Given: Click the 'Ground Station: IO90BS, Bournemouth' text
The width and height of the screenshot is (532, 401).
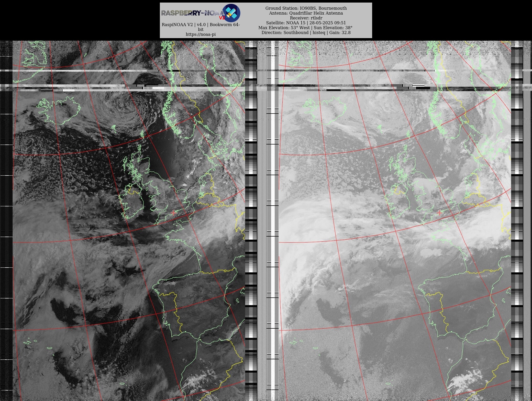Looking at the screenshot, I should coord(306,8).
